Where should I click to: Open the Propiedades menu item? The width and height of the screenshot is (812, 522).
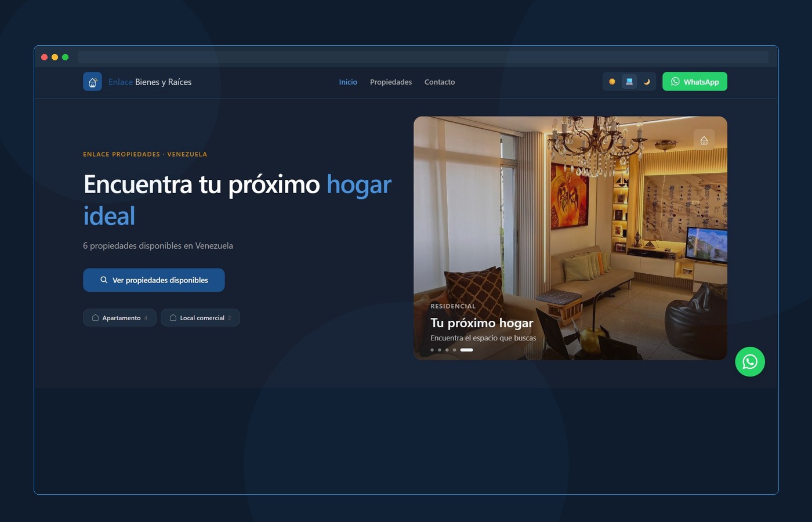391,82
